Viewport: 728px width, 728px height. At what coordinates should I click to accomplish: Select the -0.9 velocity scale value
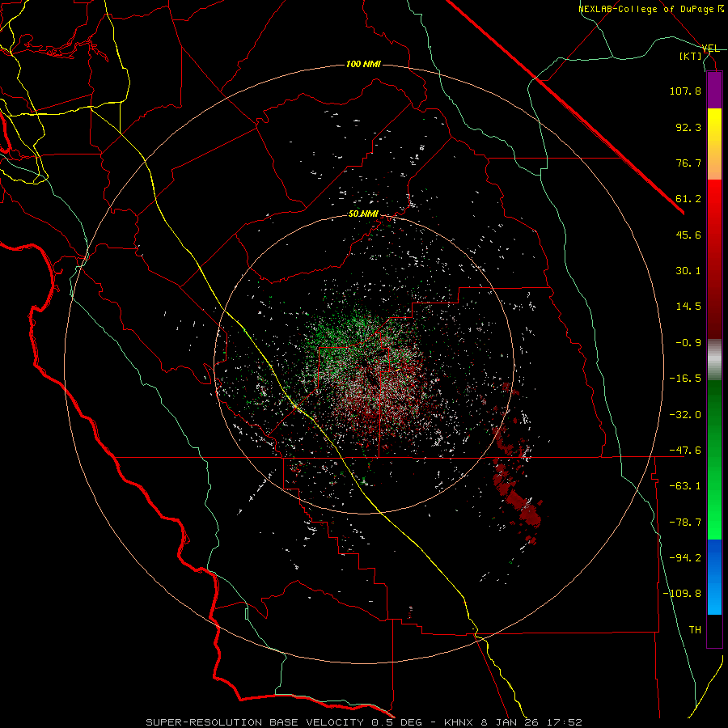(x=688, y=343)
